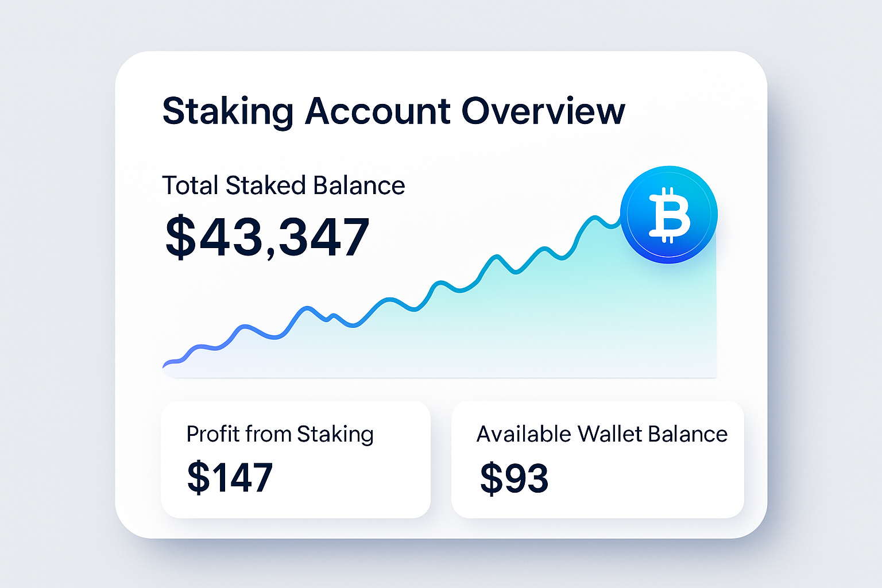Click the blue Bitcoin coin icon
Viewport: 882px width, 588px height.
tap(669, 215)
